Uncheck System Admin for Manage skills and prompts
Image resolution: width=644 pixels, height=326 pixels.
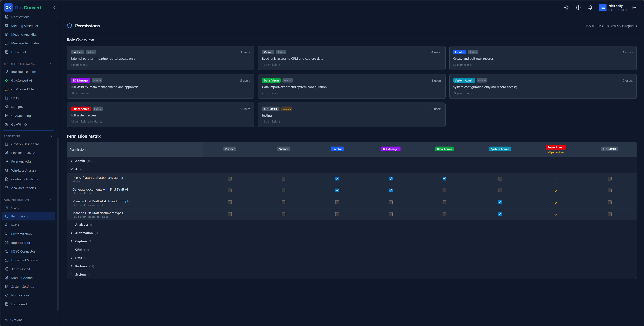coord(500,202)
